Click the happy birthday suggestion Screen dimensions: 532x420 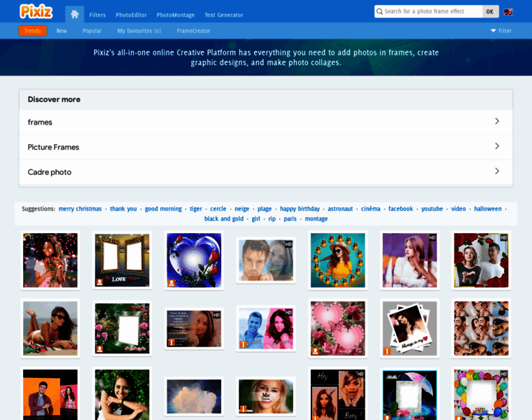300,209
